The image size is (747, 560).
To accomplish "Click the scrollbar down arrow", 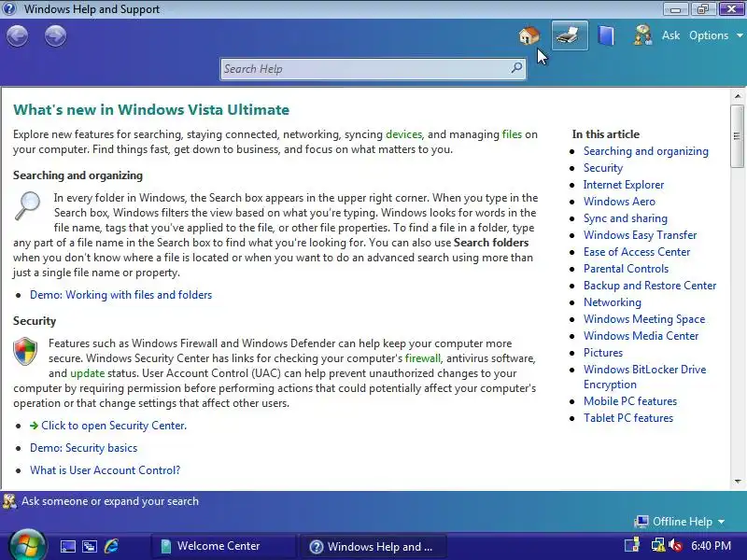I will click(737, 482).
